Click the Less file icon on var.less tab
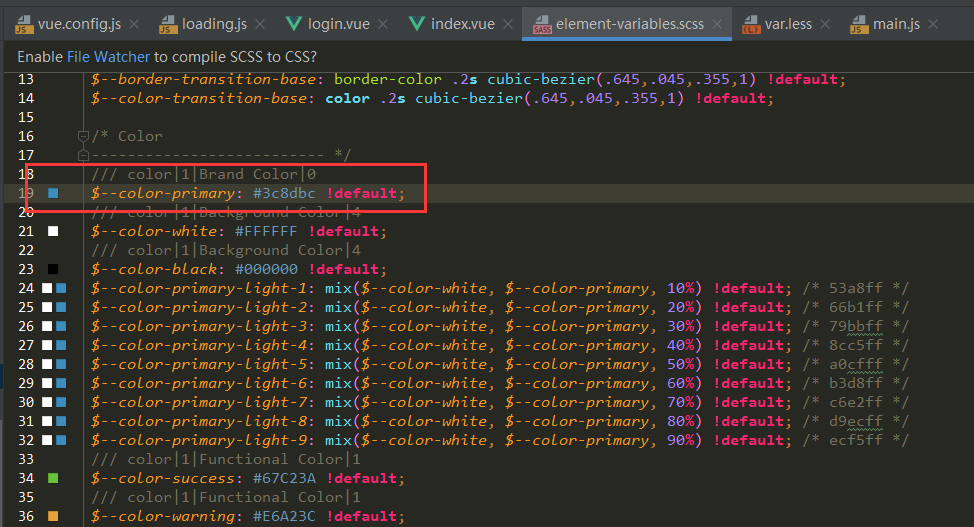The image size is (974, 527). pyautogui.click(x=751, y=24)
